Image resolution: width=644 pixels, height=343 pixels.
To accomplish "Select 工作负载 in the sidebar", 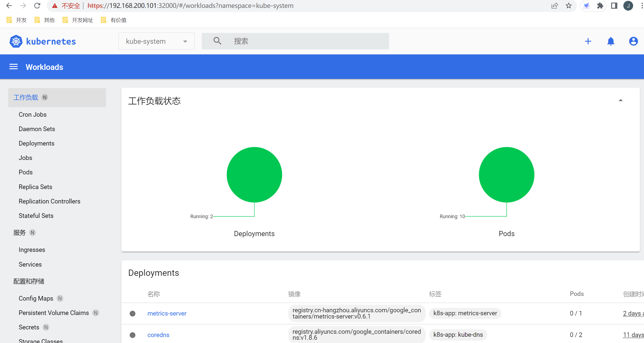I will [x=57, y=97].
